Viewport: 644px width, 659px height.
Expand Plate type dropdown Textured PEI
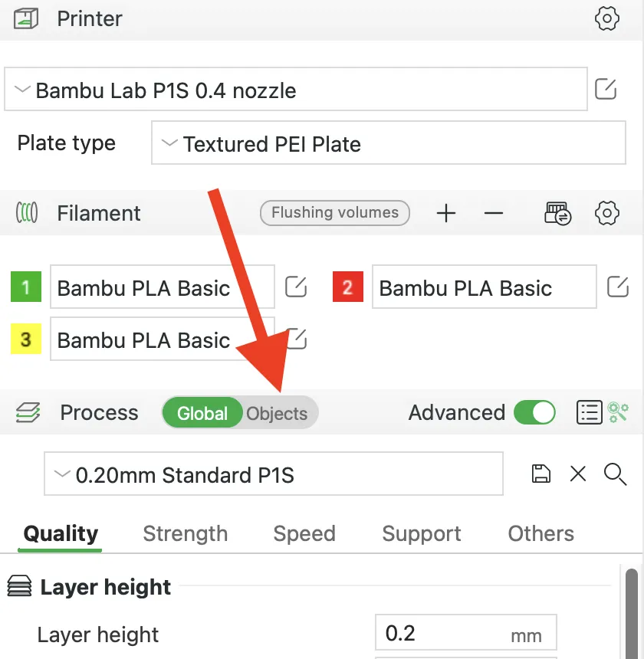[389, 143]
